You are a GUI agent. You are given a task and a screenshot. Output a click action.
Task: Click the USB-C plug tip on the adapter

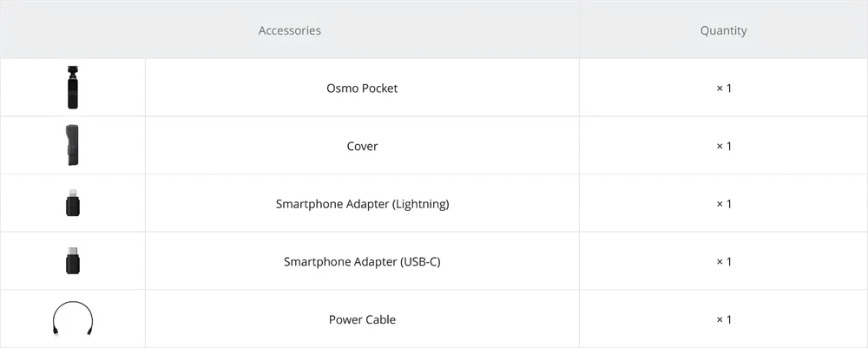pyautogui.click(x=73, y=252)
